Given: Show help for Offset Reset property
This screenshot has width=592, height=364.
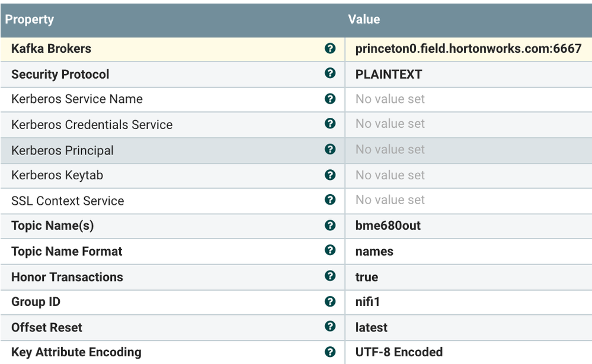Looking at the screenshot, I should click(x=331, y=327).
